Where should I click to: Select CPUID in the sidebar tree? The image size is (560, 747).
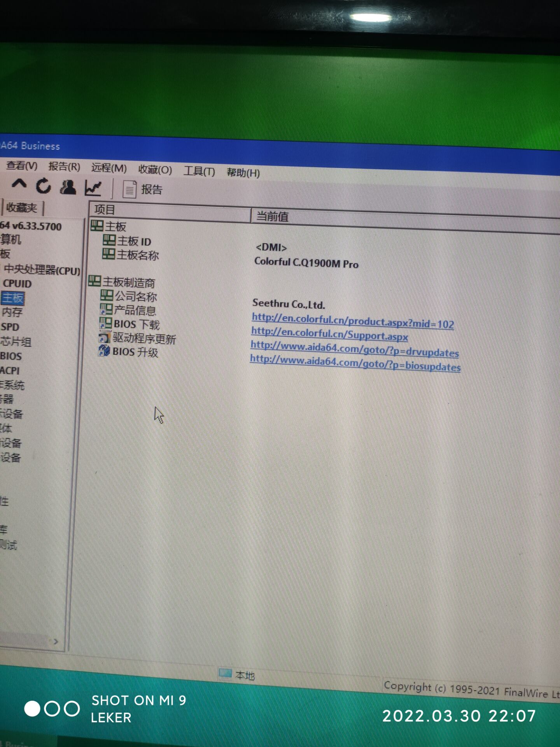coord(17,284)
